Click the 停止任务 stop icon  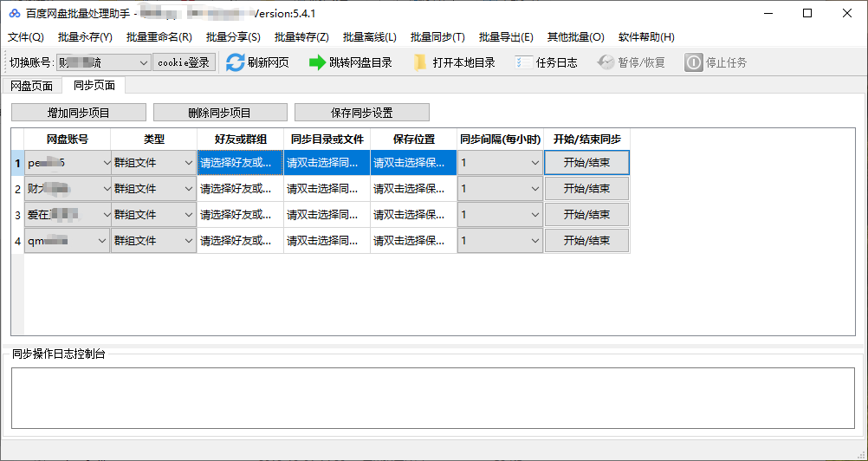pos(693,62)
